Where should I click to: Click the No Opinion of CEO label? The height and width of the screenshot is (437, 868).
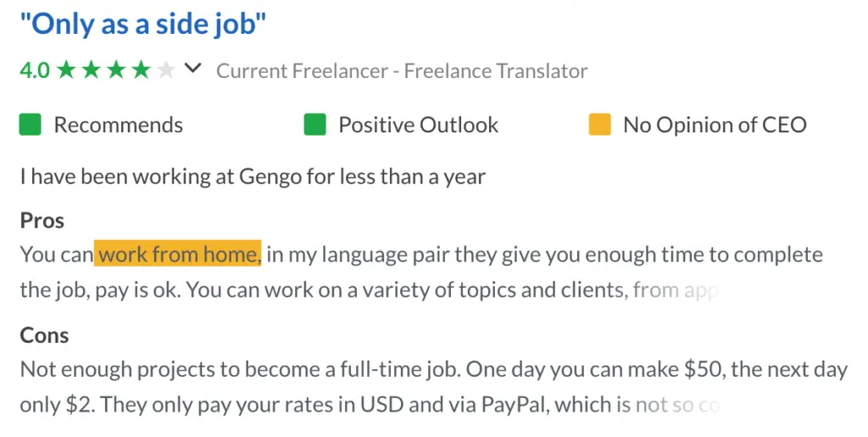pyautogui.click(x=715, y=126)
